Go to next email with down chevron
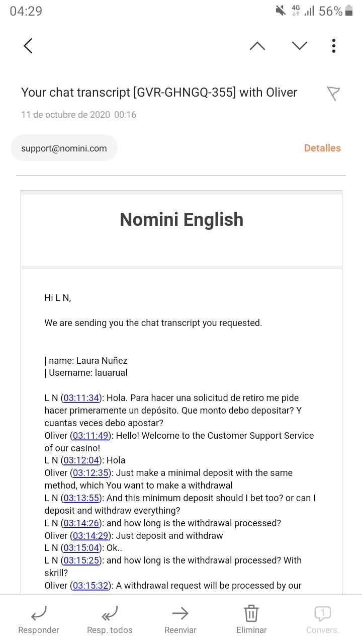 click(300, 46)
